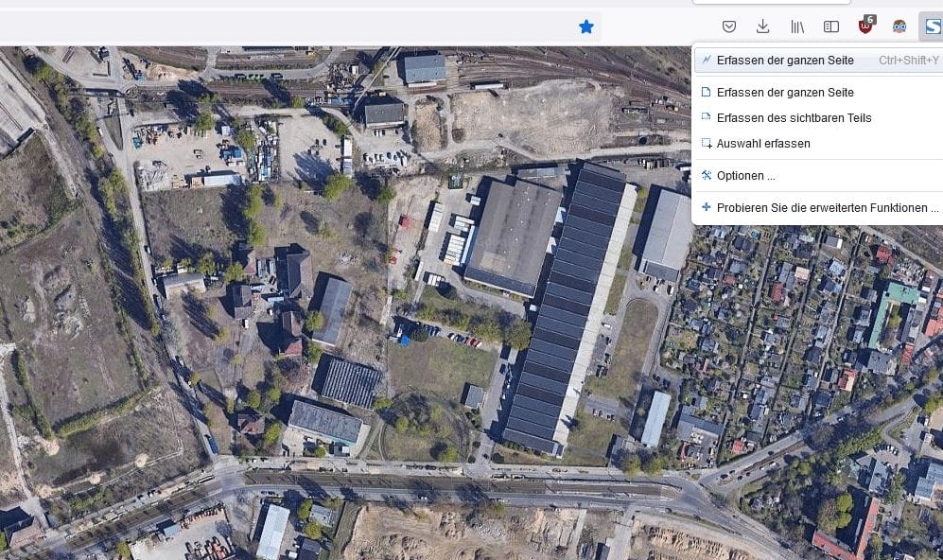Screen dimensions: 943x560
Task: Choose 'Auswahl erfassen' menu entry
Action: click(762, 144)
